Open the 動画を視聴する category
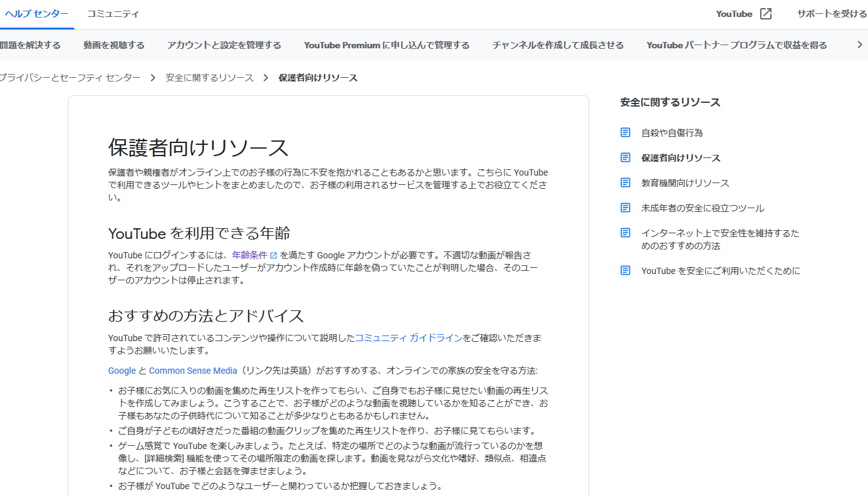The height and width of the screenshot is (496, 868). tap(114, 45)
